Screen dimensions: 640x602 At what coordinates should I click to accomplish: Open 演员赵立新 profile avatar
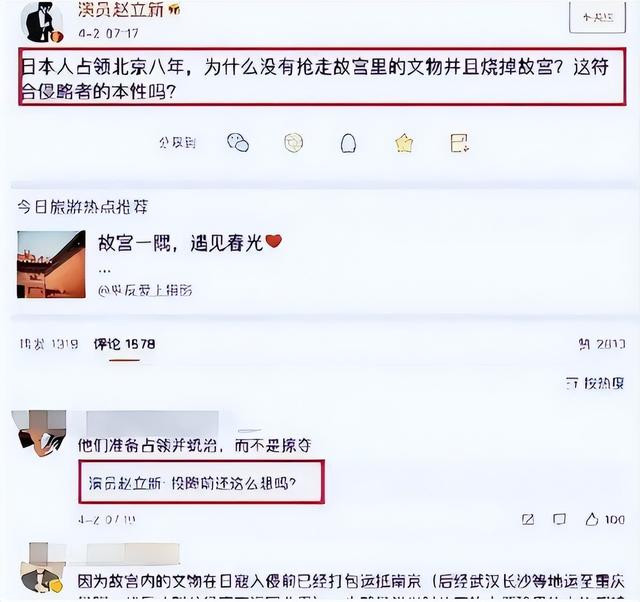coord(44,21)
